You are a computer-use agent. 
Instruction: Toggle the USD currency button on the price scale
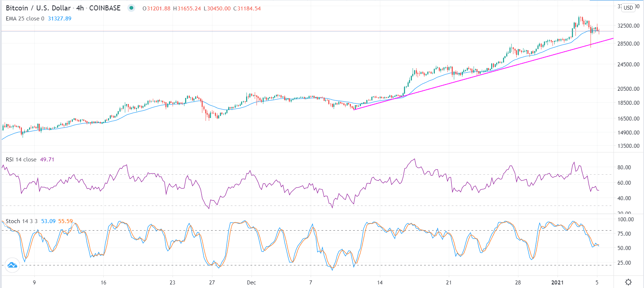click(x=628, y=8)
